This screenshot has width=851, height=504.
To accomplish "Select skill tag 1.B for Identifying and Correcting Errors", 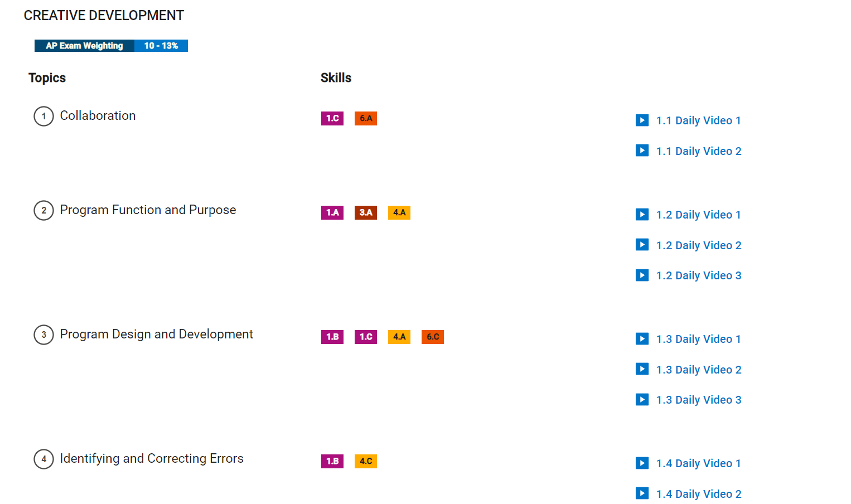I will 332,461.
